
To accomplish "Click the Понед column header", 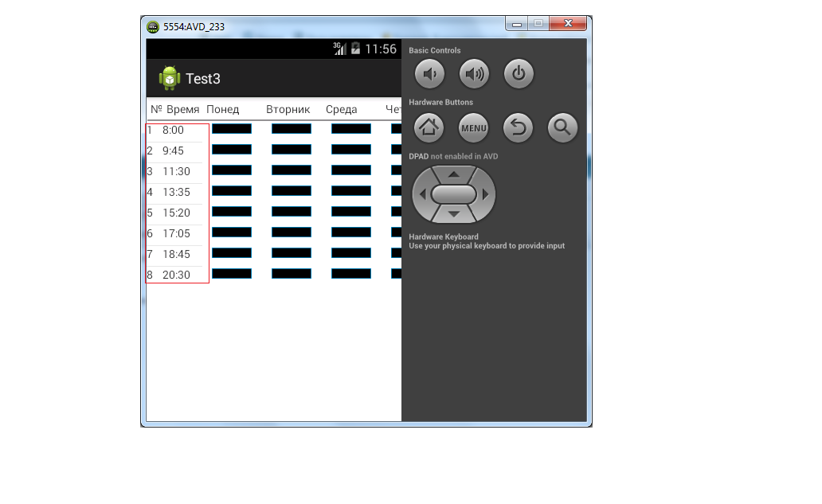I will [223, 110].
